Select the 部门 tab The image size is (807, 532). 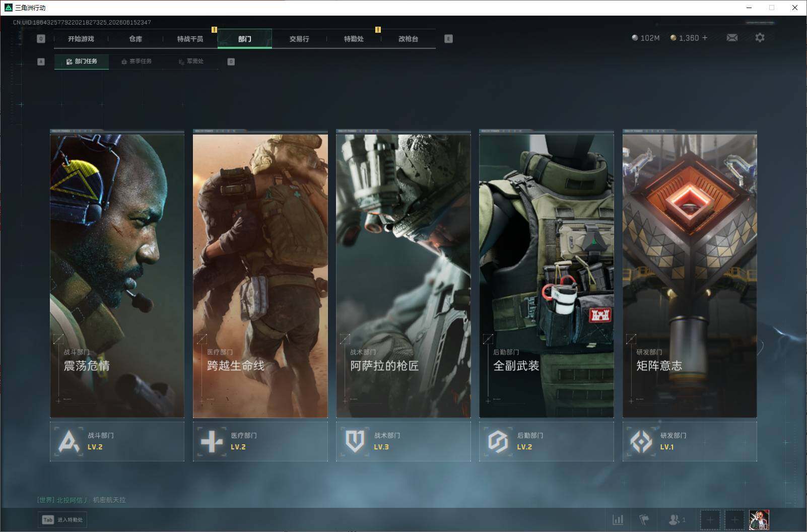coord(245,39)
